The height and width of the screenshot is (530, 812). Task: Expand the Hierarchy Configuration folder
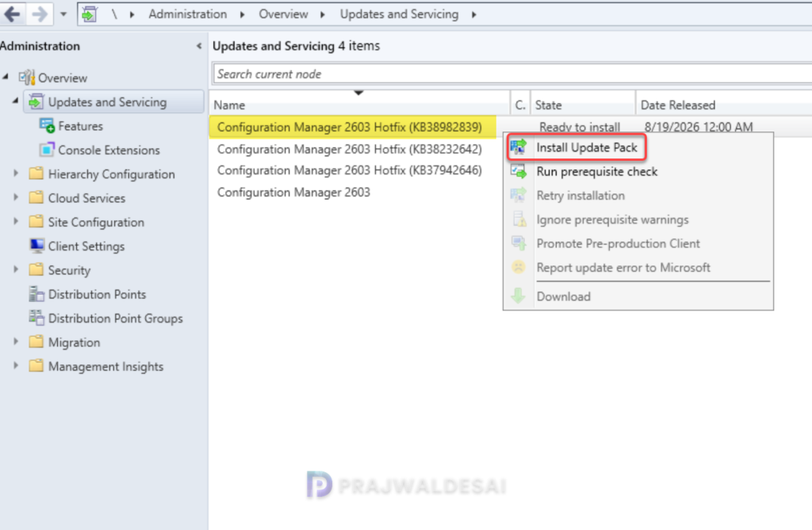(x=16, y=173)
